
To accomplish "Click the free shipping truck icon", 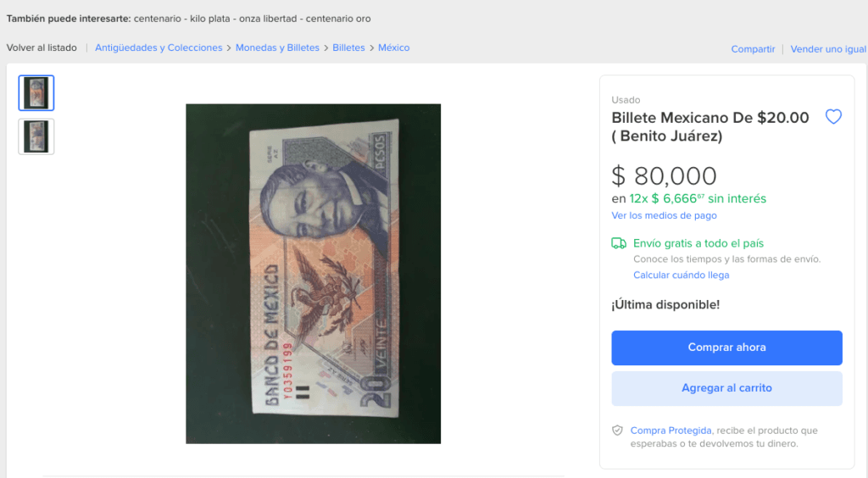I will point(619,243).
